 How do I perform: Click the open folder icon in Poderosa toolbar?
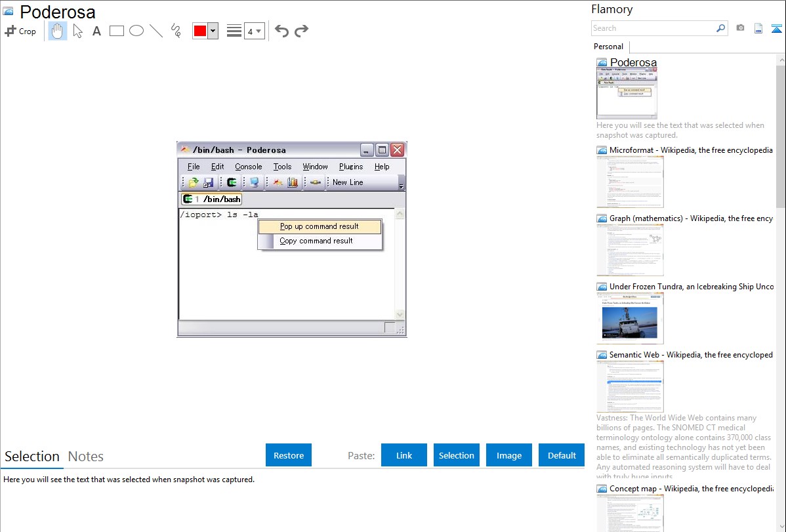pyautogui.click(x=193, y=182)
